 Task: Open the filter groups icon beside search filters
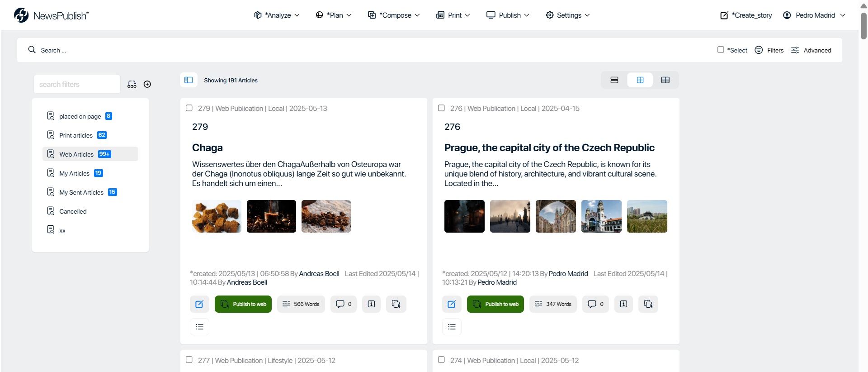pyautogui.click(x=132, y=84)
